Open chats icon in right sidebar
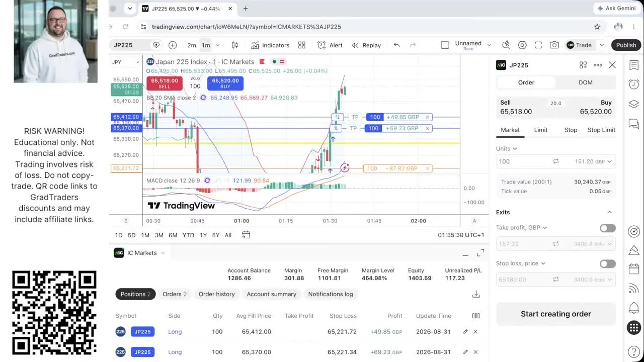The height and width of the screenshot is (362, 644). pos(634,124)
